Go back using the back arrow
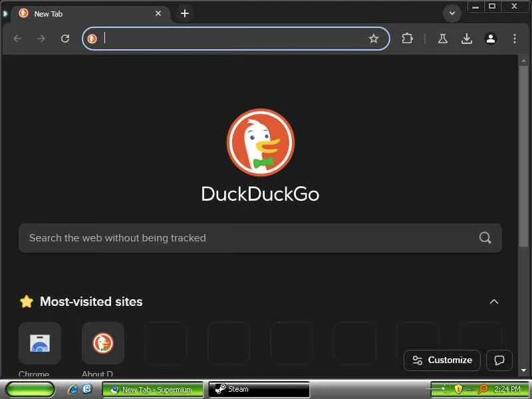Viewport: 532px width, 399px height. 18,39
